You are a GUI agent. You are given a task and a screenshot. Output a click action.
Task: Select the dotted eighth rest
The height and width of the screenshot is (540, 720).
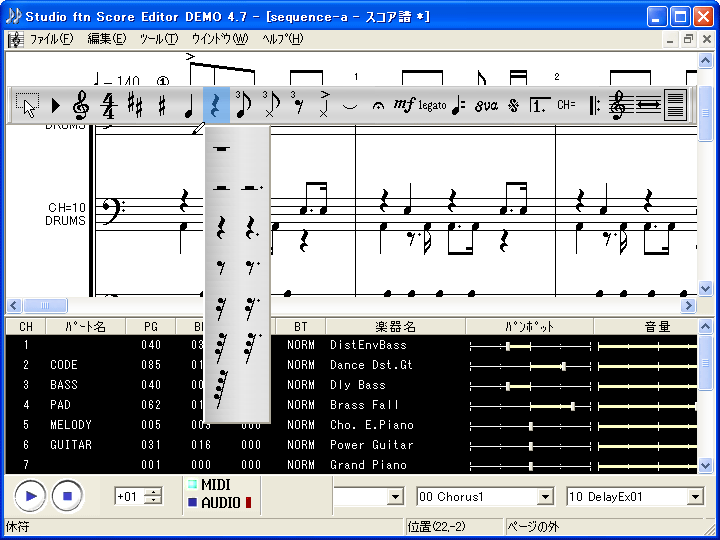[x=252, y=267]
